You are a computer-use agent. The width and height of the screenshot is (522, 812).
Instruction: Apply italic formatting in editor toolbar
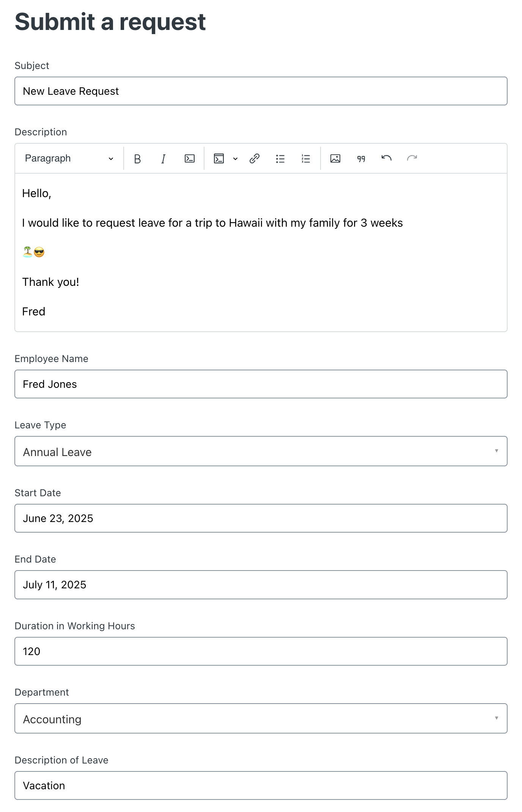tap(164, 158)
